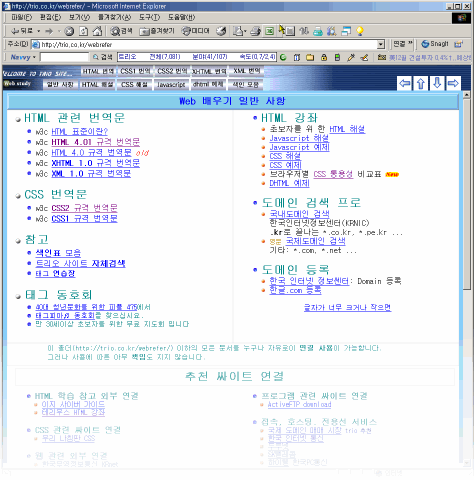474x480 pixels.
Task: Open the Javascript 해설 link
Action: (x=299, y=138)
